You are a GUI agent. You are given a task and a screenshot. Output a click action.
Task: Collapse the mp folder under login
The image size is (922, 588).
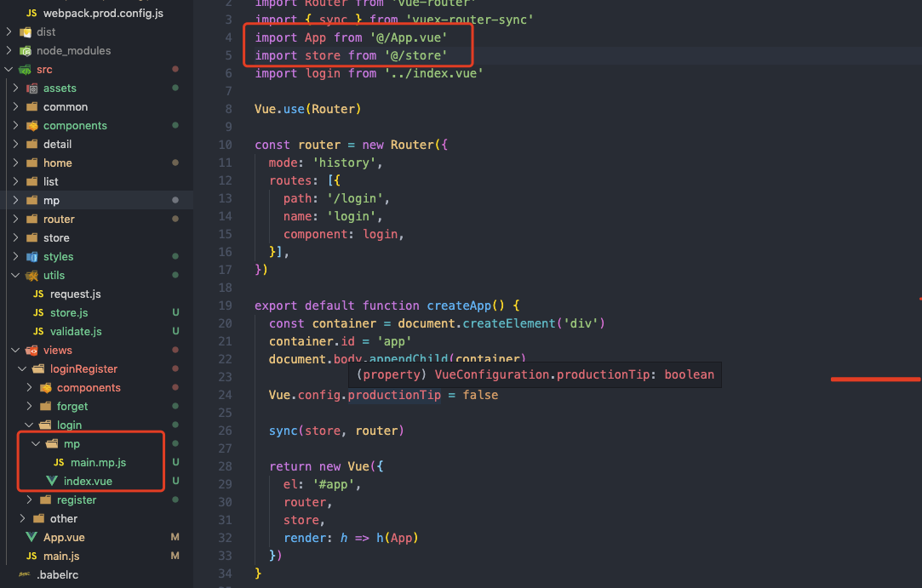tap(35, 443)
